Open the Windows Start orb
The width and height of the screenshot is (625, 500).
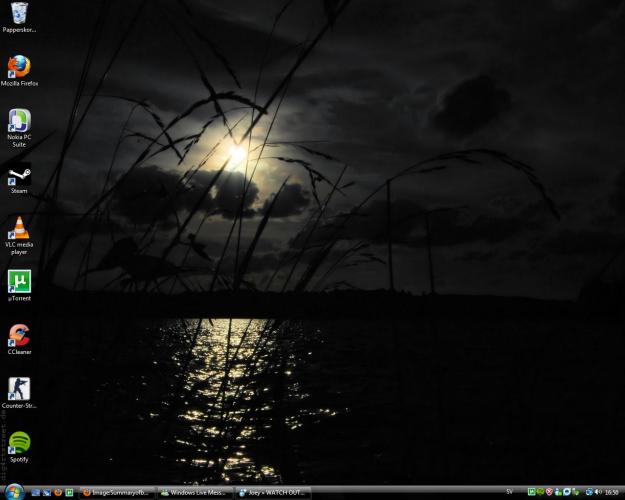click(x=14, y=492)
